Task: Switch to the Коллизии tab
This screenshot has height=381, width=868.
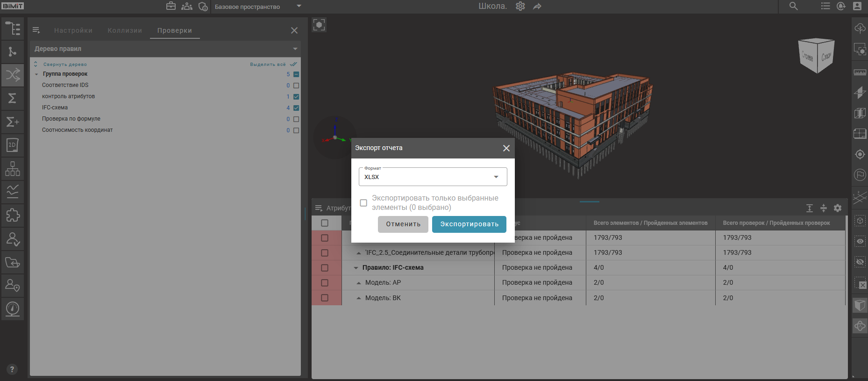Action: [x=125, y=30]
